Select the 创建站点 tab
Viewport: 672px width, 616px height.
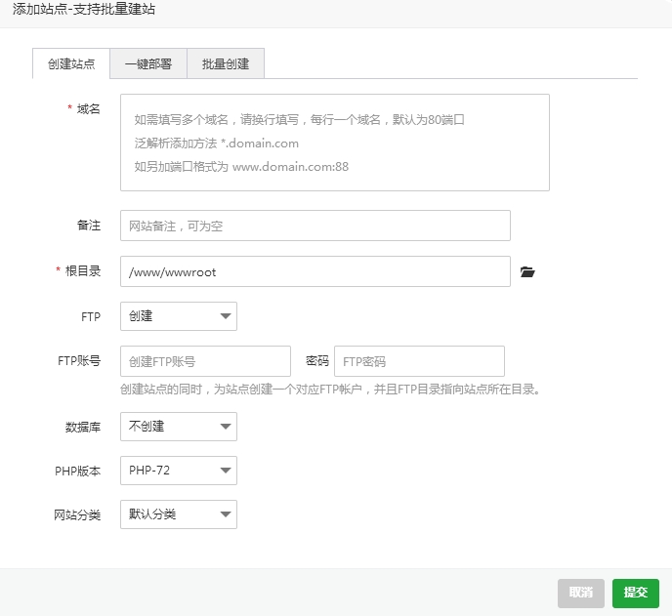click(x=71, y=64)
